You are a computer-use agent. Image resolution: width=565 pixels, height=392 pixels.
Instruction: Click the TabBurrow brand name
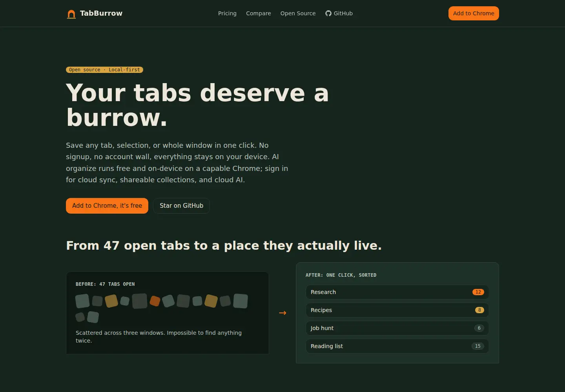(x=101, y=13)
